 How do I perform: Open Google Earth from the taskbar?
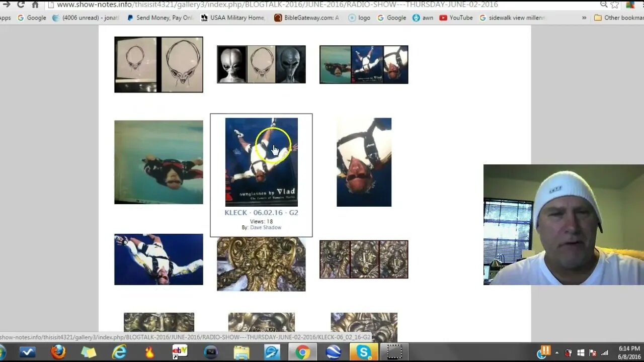(x=333, y=352)
